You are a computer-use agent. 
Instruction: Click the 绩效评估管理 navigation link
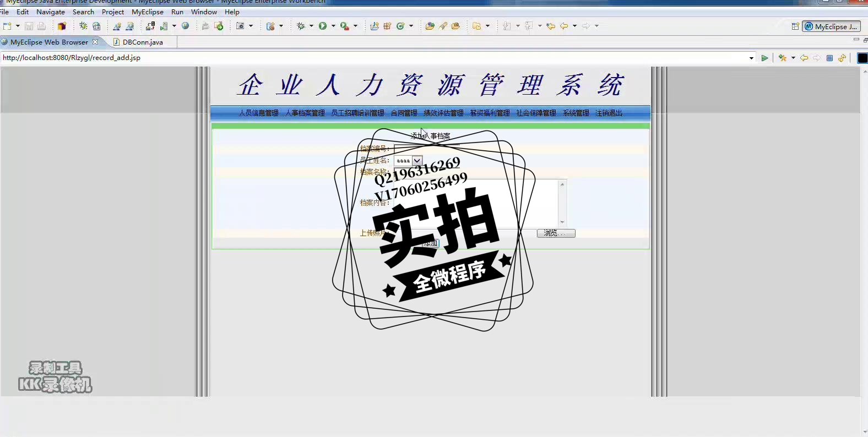click(x=443, y=113)
